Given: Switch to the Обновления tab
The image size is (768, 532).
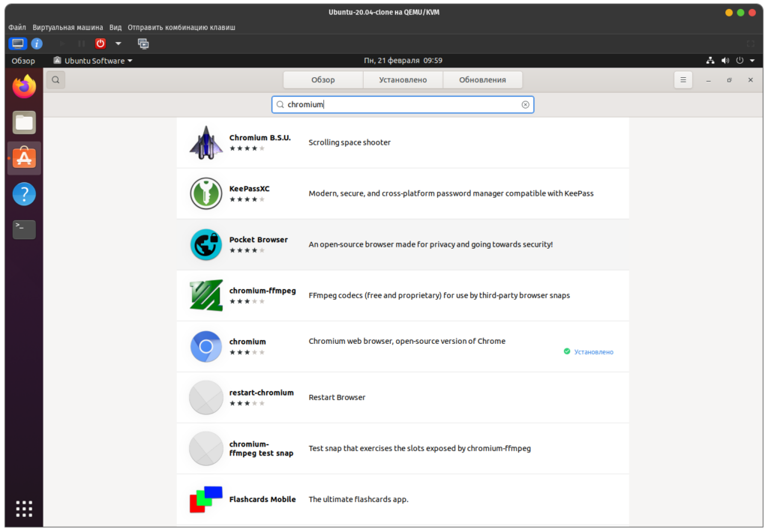Looking at the screenshot, I should (482, 79).
